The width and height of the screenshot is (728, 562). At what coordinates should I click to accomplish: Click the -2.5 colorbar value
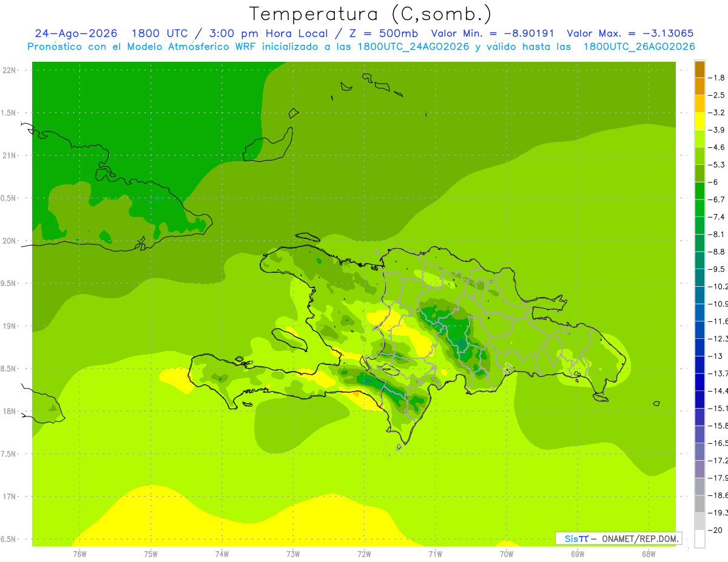coord(717,95)
